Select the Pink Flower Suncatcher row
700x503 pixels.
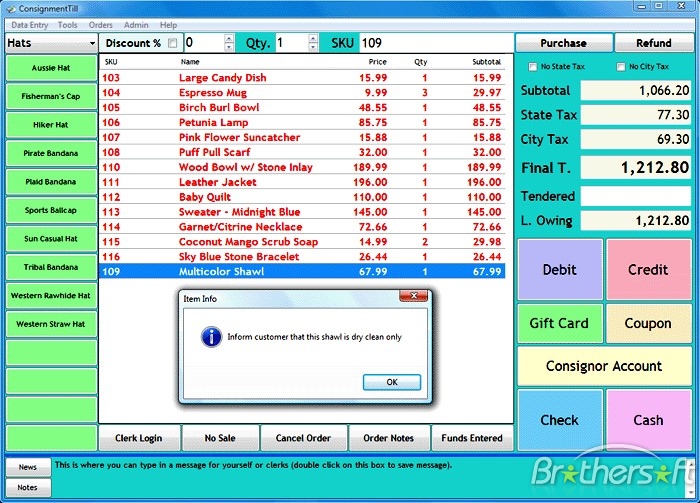[x=302, y=137]
